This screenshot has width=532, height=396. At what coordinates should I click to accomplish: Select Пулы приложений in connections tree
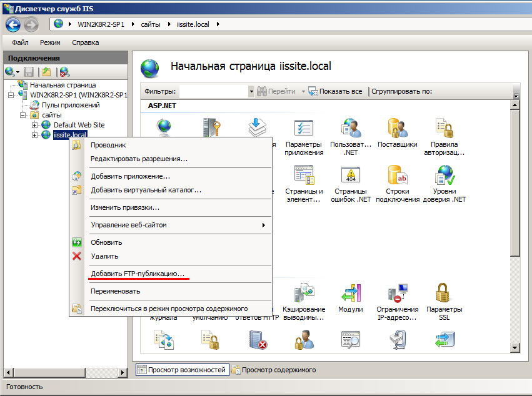(x=70, y=105)
